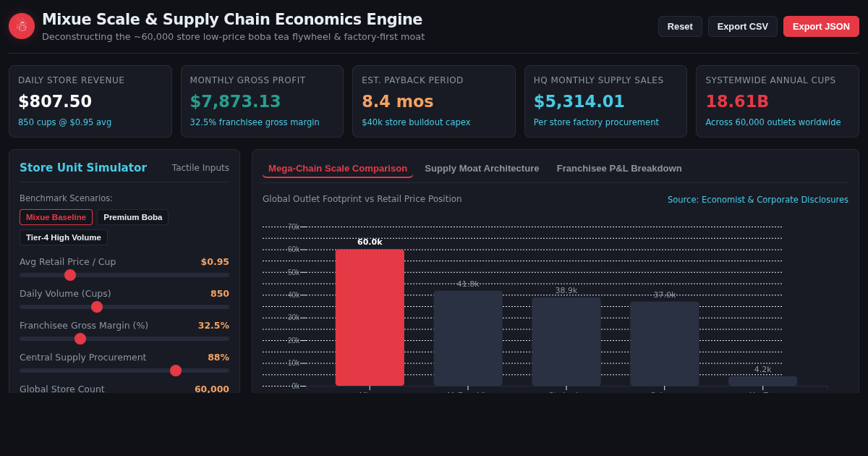The height and width of the screenshot is (456, 868).
Task: Click the 4.2k chart bar
Action: (x=763, y=381)
